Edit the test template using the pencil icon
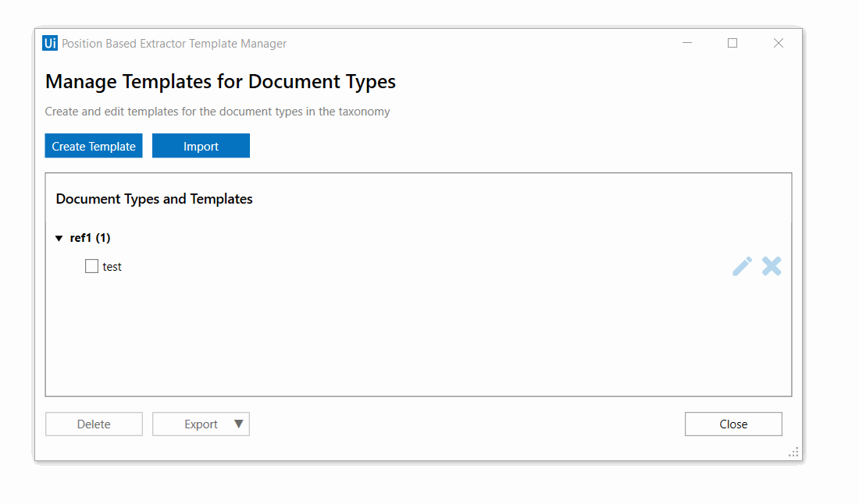Image resolution: width=859 pixels, height=504 pixels. tap(742, 266)
